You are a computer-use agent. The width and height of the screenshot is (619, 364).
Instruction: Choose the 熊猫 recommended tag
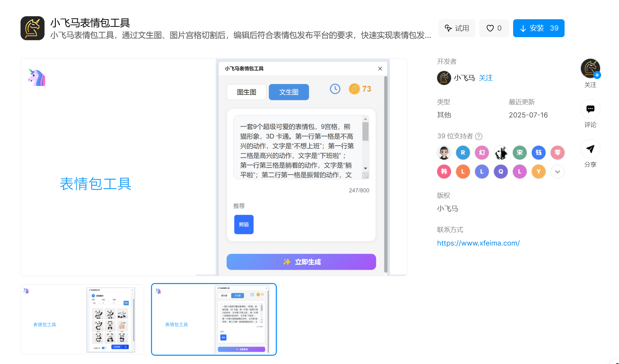tap(244, 225)
